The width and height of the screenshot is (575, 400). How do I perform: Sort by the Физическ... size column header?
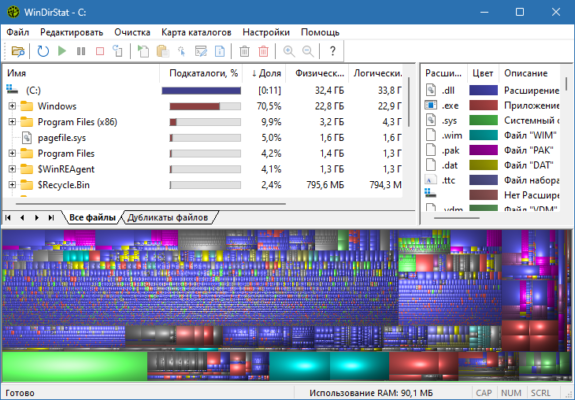pyautogui.click(x=317, y=73)
